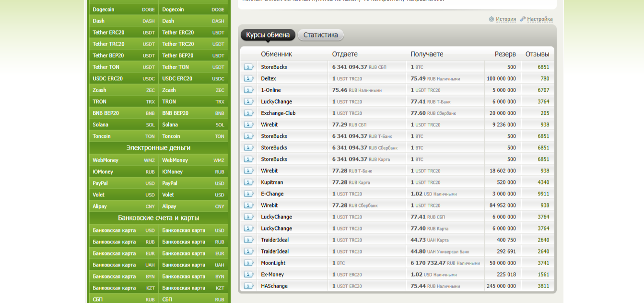Select PayPal USD in the left currency column
Screen dimensions: 644x303
click(x=124, y=183)
